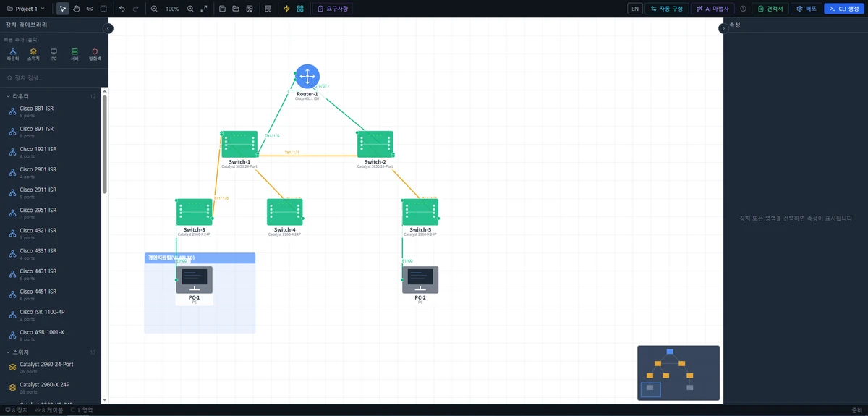Click the 100% zoom level
868x416 pixels.
172,9
